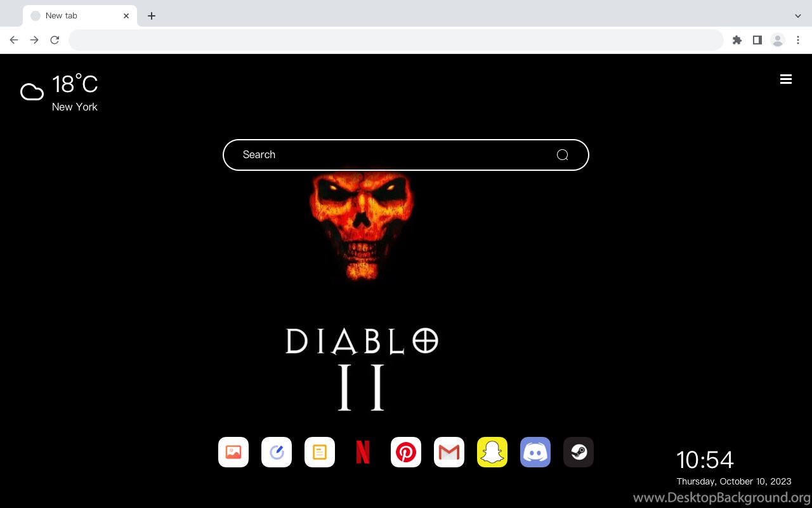
Task: Click the New York location label
Action: tap(75, 107)
